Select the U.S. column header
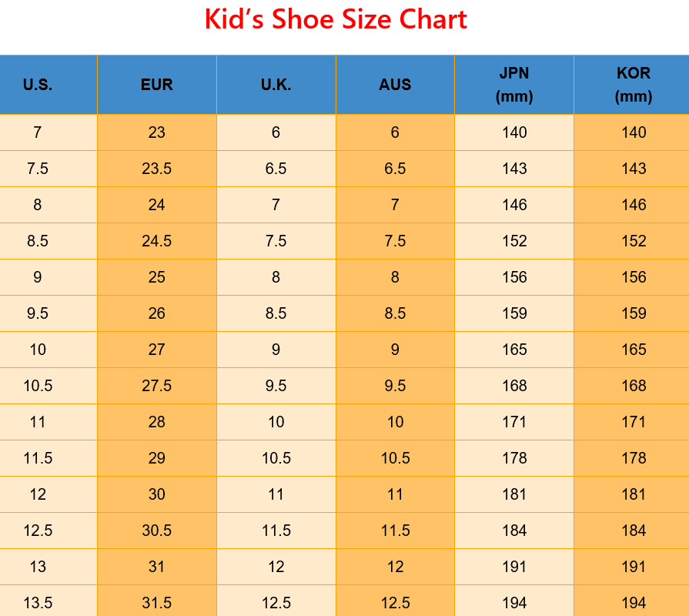The image size is (689, 616). pyautogui.click(x=38, y=85)
